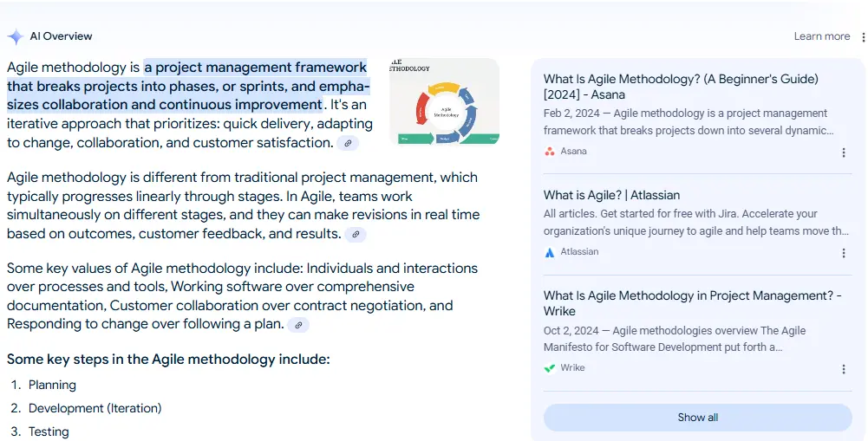Viewport: 868px width, 441px height.
Task: Click the Wrike logo icon
Action: click(550, 368)
